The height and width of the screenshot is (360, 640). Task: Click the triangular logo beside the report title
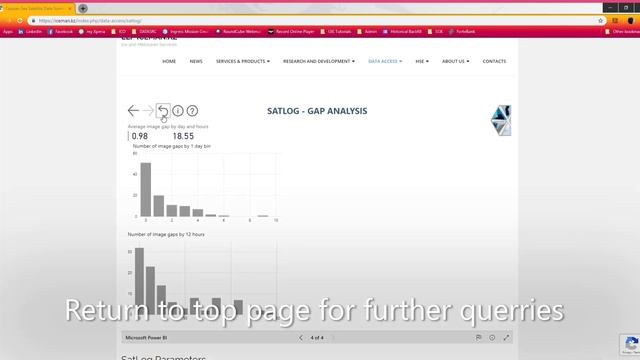point(501,120)
